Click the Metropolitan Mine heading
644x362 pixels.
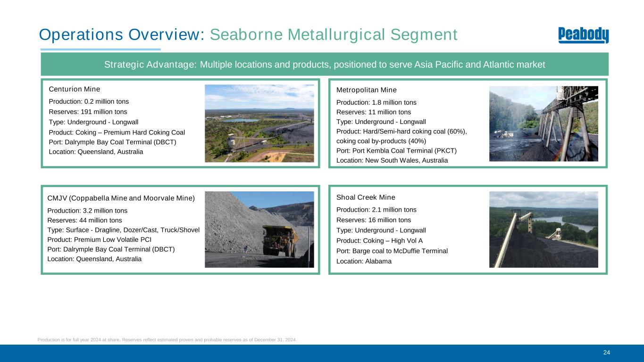367,90
